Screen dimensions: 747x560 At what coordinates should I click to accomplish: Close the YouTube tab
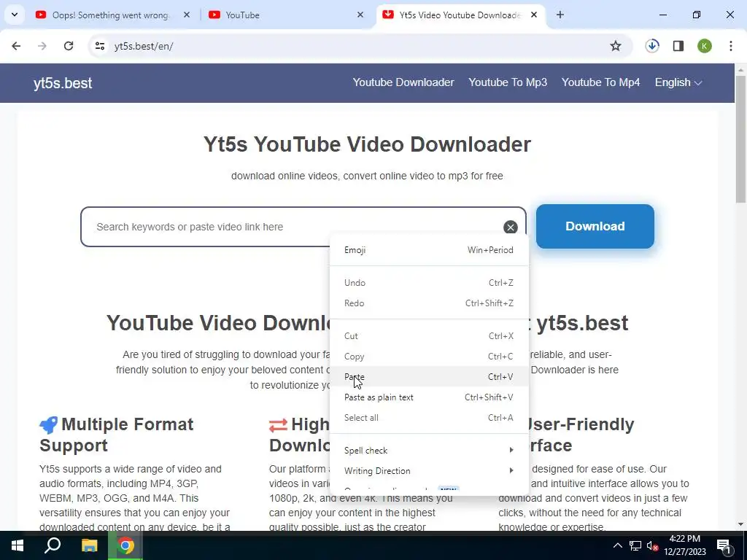point(360,15)
